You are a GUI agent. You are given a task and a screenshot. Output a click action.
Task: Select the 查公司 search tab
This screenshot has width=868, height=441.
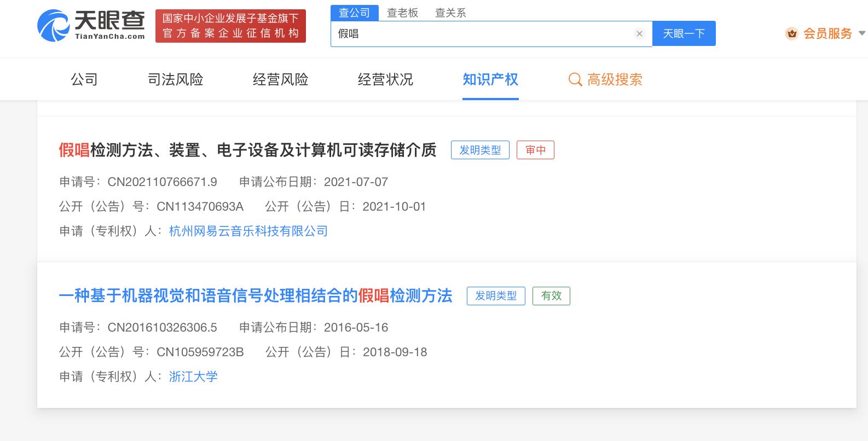(x=354, y=13)
